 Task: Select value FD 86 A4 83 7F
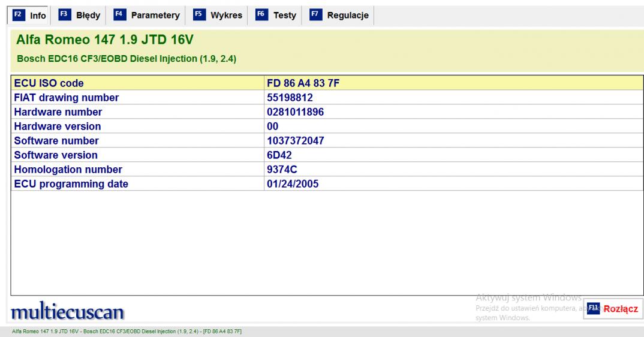coord(303,83)
